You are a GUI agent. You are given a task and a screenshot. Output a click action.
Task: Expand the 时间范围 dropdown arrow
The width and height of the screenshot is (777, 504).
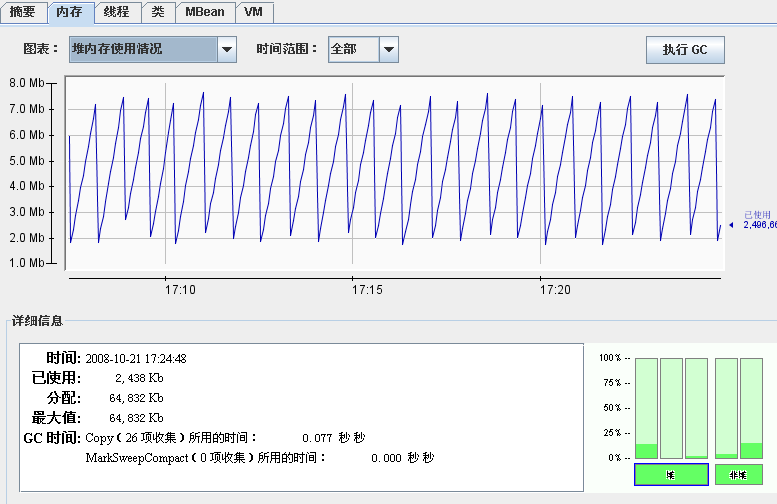pyautogui.click(x=389, y=49)
